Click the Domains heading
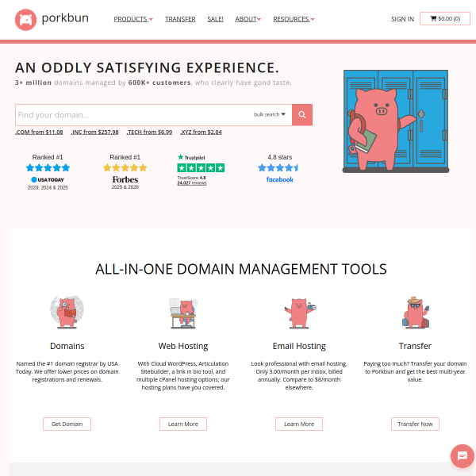The image size is (476, 476). coord(67,346)
